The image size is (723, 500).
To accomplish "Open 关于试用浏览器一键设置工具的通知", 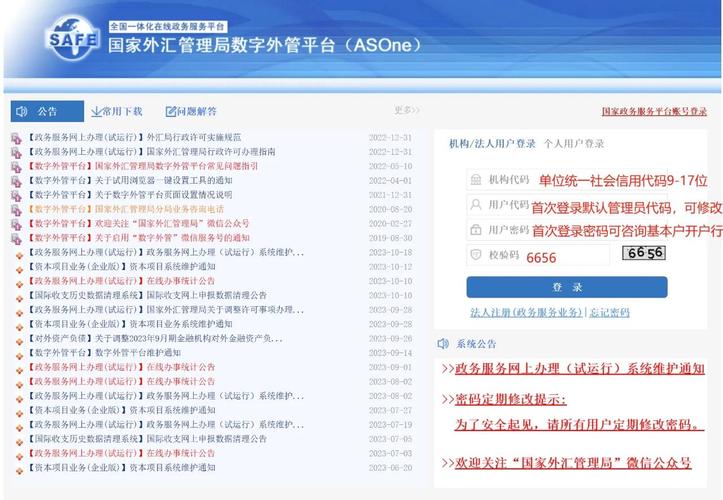I will click(x=130, y=180).
